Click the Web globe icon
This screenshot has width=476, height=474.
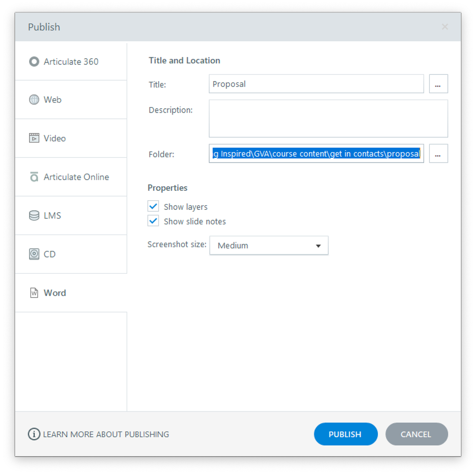[x=34, y=100]
